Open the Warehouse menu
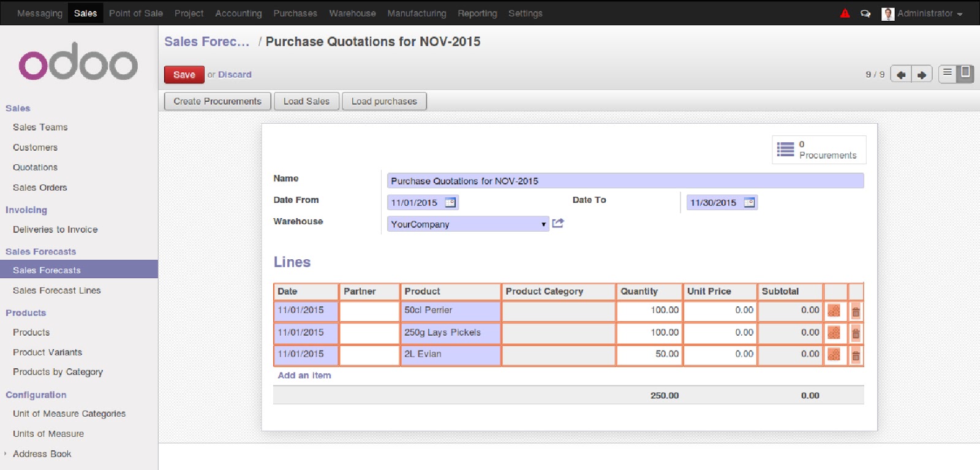This screenshot has height=470, width=980. click(352, 13)
